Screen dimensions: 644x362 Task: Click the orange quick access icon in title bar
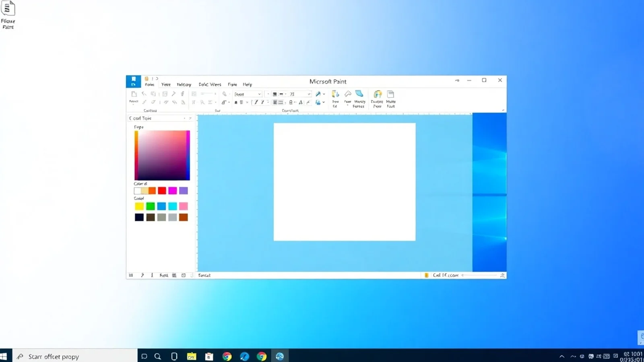click(x=147, y=79)
